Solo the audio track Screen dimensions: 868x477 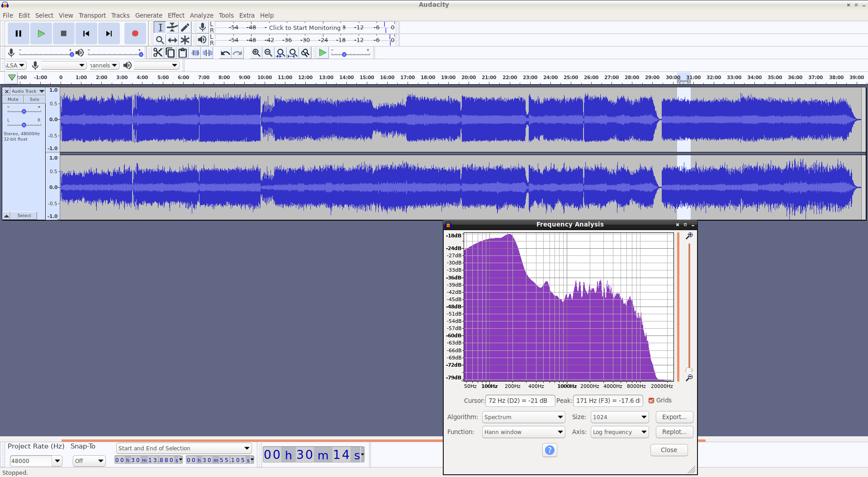[34, 99]
